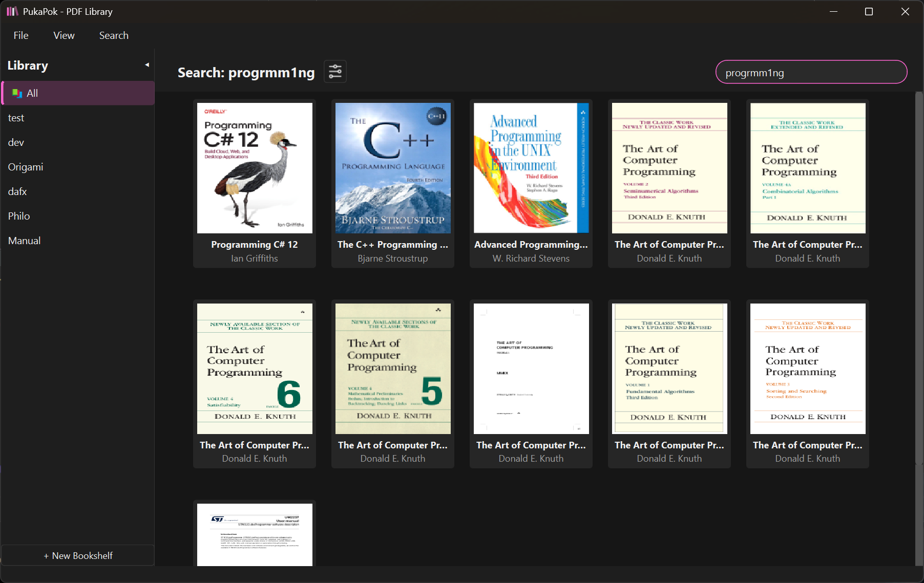Maximize the PukaPok window
The height and width of the screenshot is (583, 924).
coord(869,11)
